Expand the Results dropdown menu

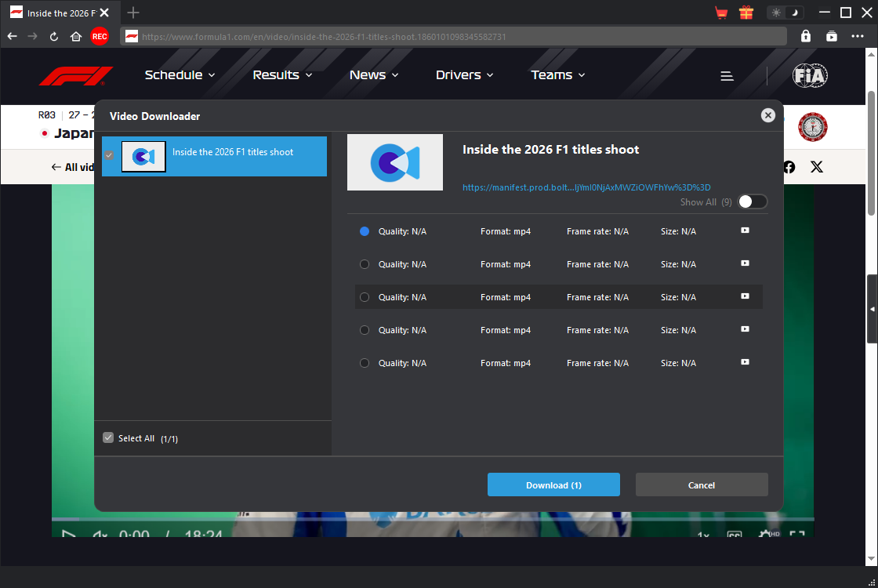(x=282, y=75)
